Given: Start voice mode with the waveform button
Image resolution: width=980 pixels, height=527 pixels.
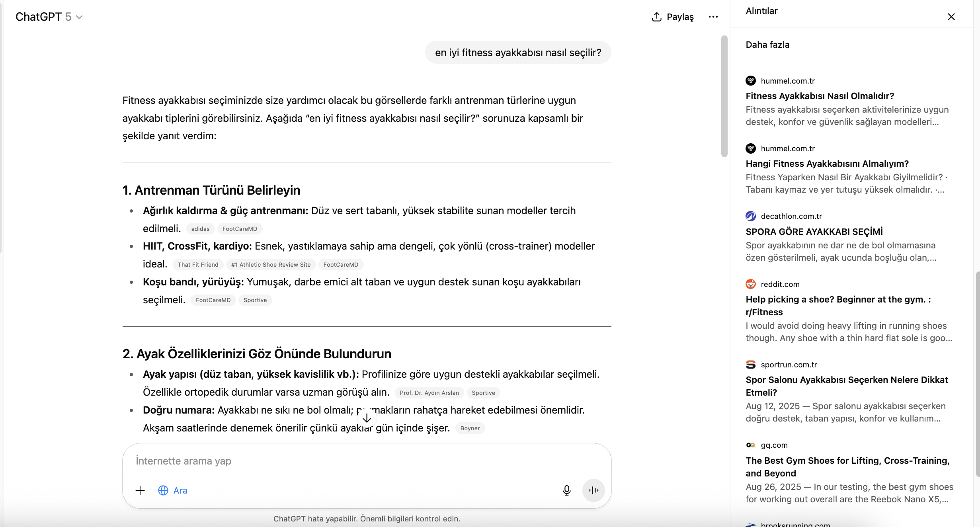Looking at the screenshot, I should pyautogui.click(x=593, y=490).
